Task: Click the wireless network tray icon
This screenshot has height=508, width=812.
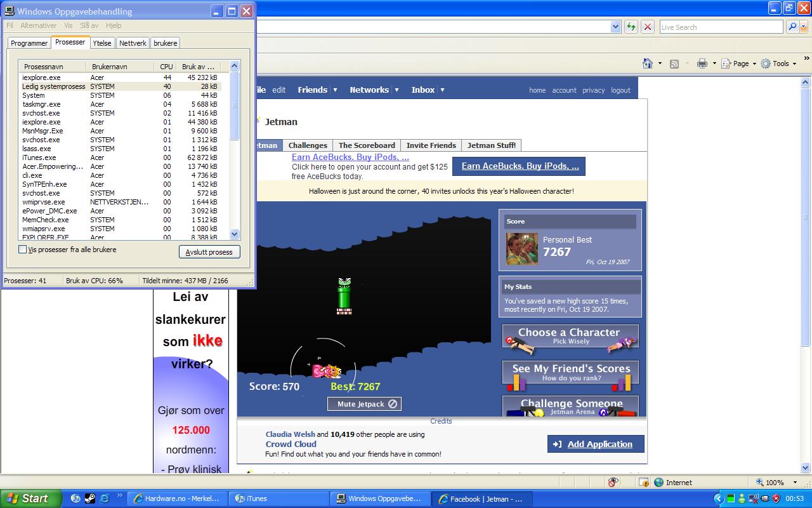Action: point(753,498)
